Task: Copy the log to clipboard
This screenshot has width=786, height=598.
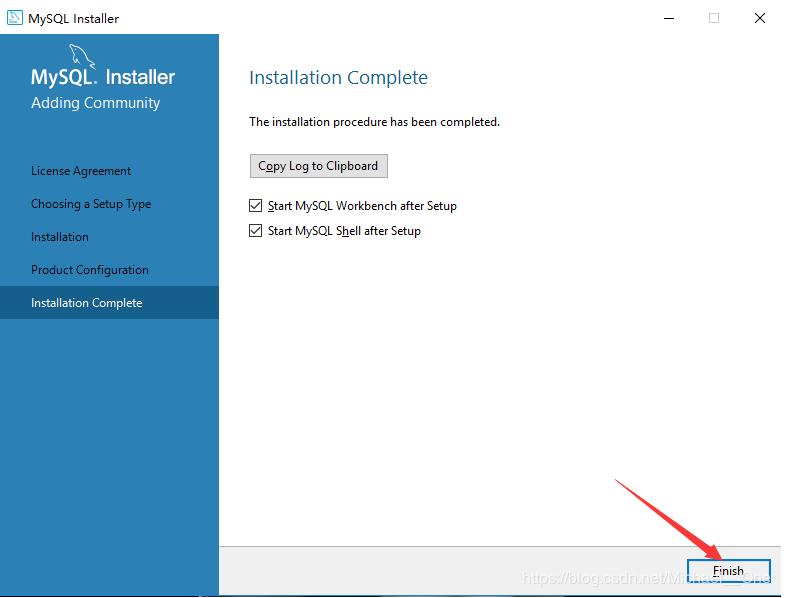Action: 318,166
